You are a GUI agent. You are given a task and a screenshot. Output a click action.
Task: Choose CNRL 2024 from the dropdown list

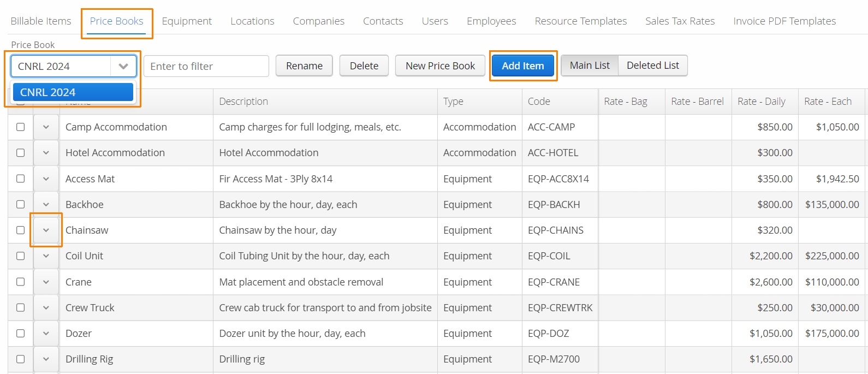click(73, 92)
